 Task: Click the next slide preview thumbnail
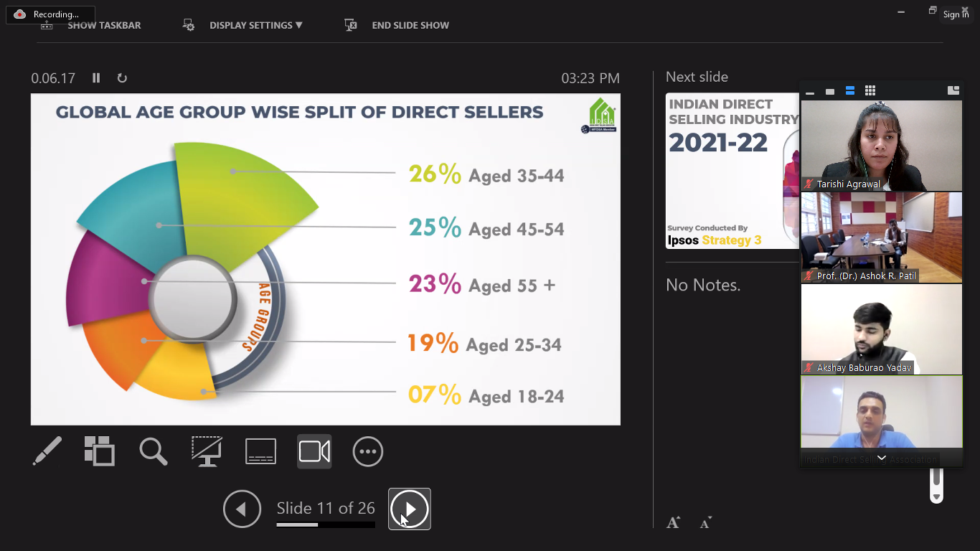732,171
